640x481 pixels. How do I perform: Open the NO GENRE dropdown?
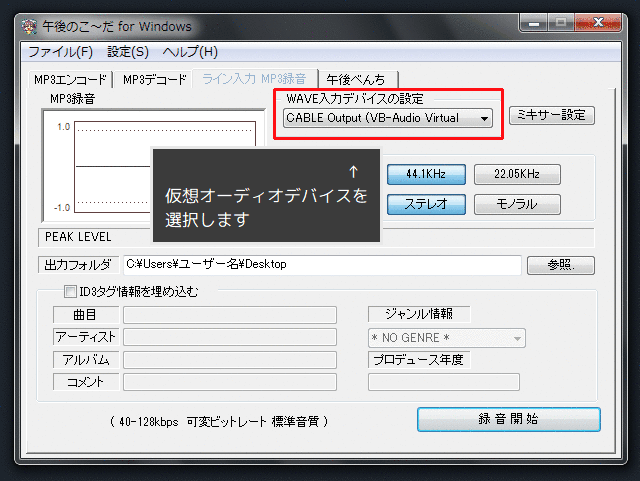click(x=446, y=338)
